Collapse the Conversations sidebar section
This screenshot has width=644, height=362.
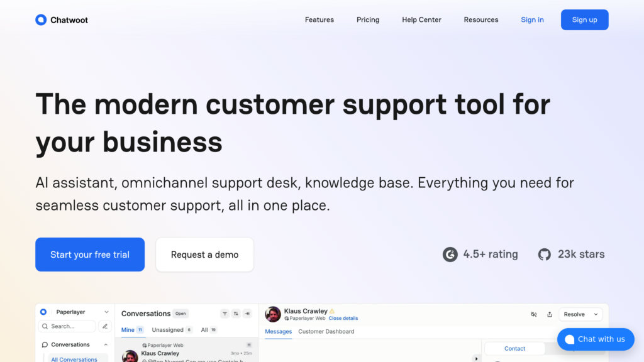point(106,345)
